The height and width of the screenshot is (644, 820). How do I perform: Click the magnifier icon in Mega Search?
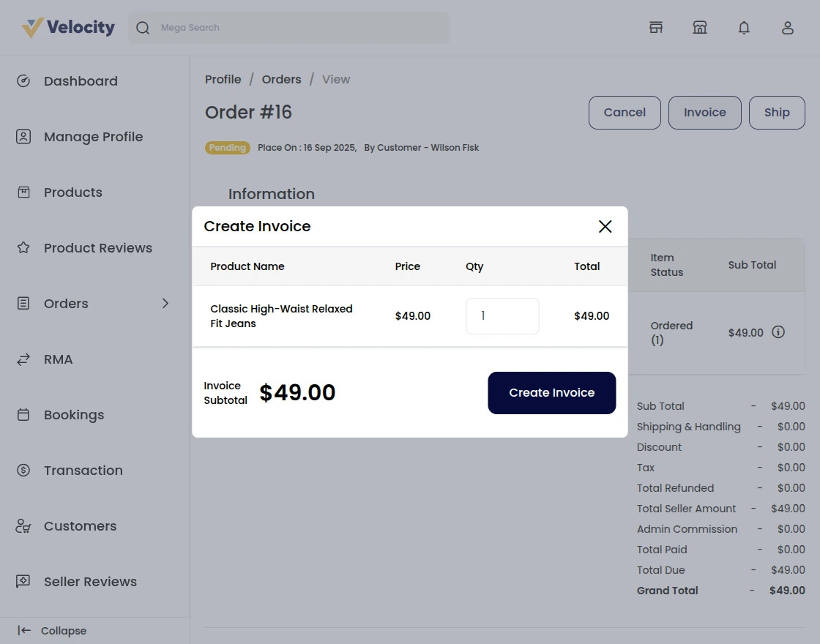(143, 27)
